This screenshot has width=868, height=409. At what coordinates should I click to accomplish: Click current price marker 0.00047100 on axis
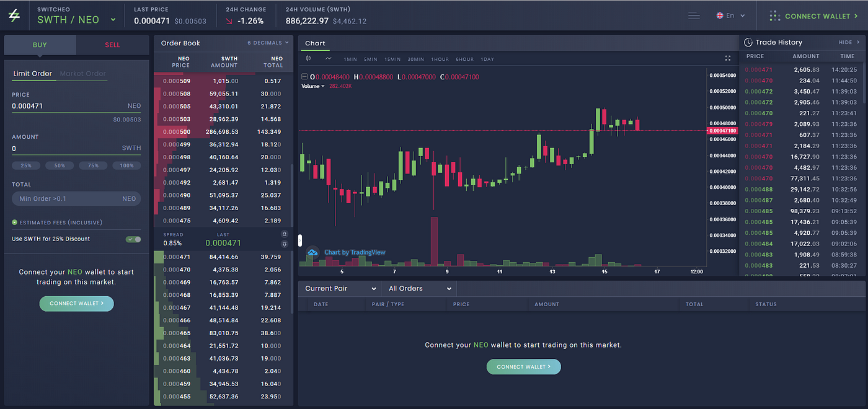coord(722,131)
